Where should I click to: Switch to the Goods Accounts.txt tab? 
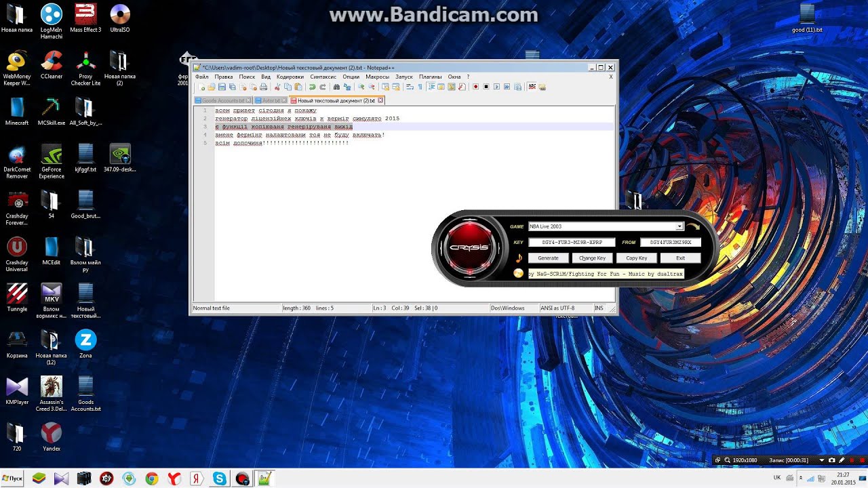click(223, 100)
